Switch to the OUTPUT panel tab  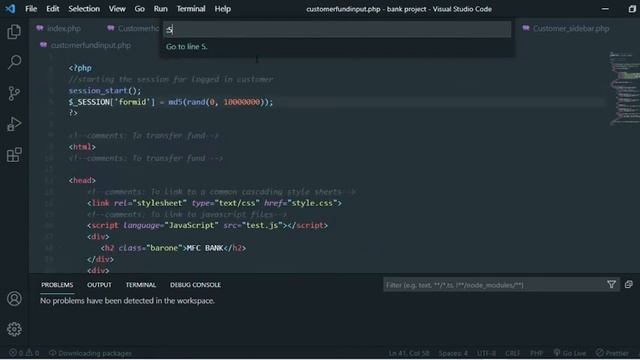point(99,285)
